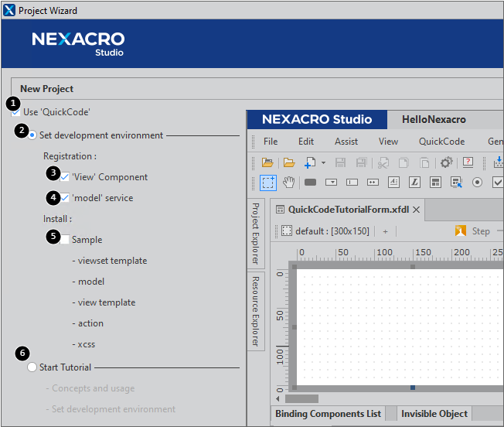Select the hand pan tool

[x=288, y=183]
